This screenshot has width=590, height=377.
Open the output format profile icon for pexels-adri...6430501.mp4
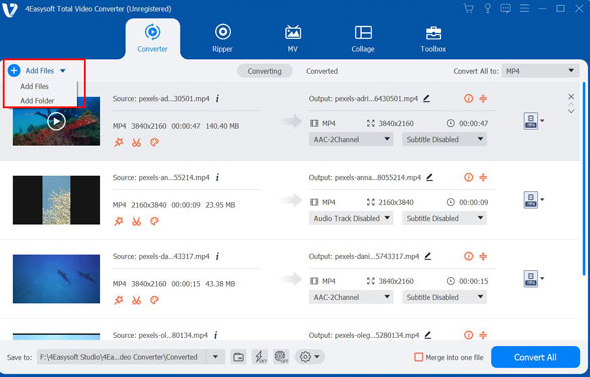531,121
